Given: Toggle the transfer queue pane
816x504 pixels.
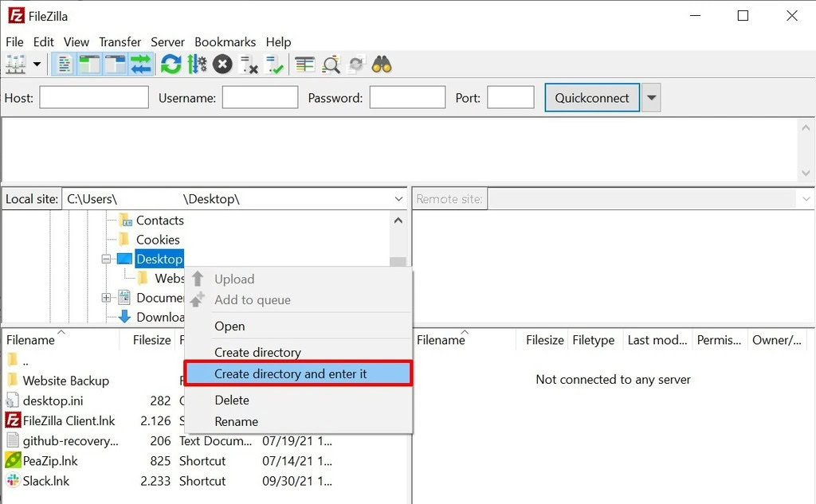Looking at the screenshot, I should (142, 64).
